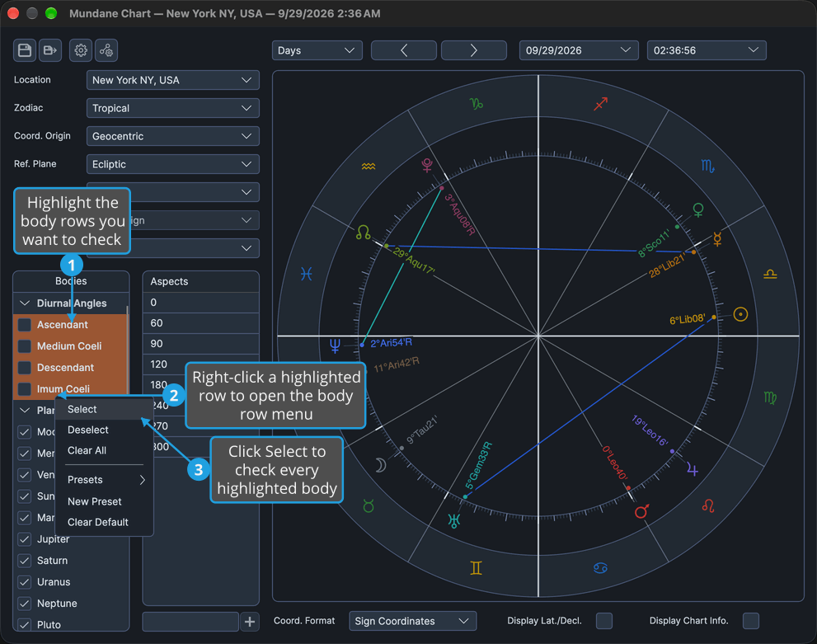Screen dimensions: 817x644
Task: Click the aspect nodes configuration icon
Action: point(106,50)
